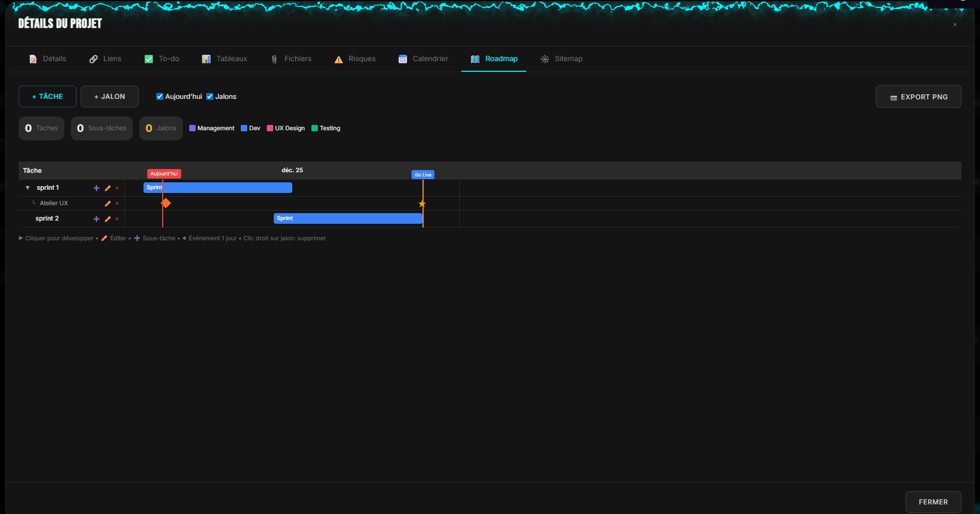Image resolution: width=980 pixels, height=514 pixels.
Task: Collapse the sprint 1 row
Action: (28, 188)
